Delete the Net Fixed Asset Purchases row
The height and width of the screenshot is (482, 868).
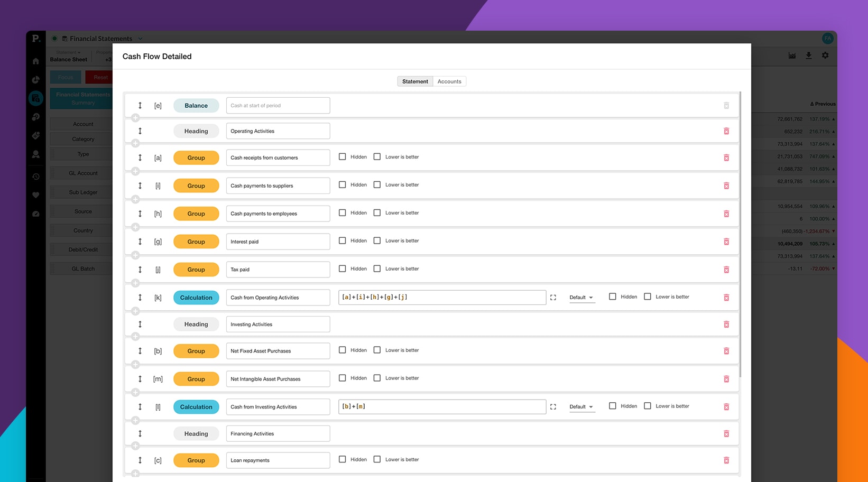726,351
